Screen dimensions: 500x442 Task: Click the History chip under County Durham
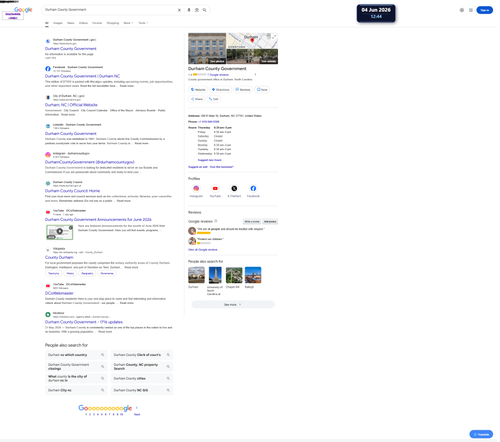point(70,273)
